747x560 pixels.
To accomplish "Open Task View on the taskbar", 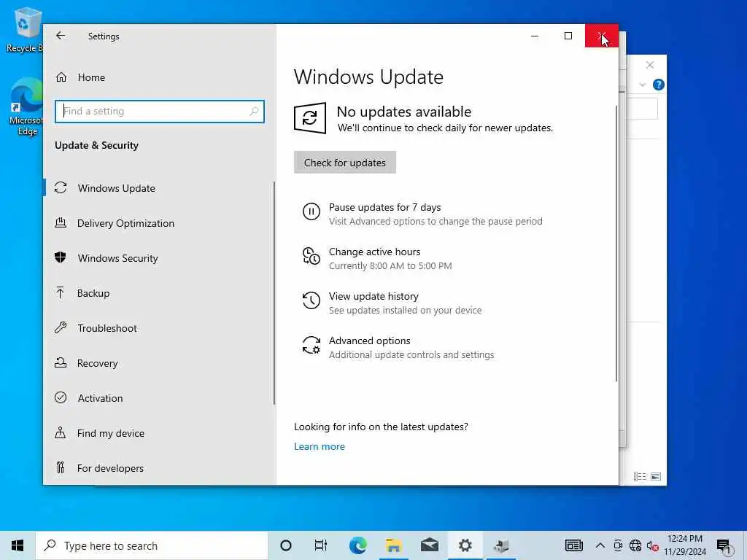I will 321,545.
